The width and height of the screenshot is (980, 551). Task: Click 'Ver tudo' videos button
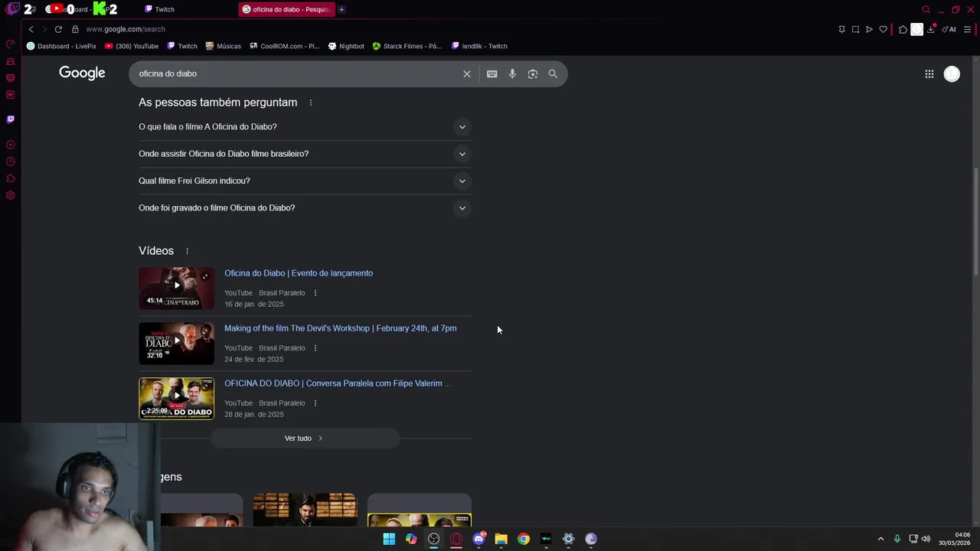[304, 439]
